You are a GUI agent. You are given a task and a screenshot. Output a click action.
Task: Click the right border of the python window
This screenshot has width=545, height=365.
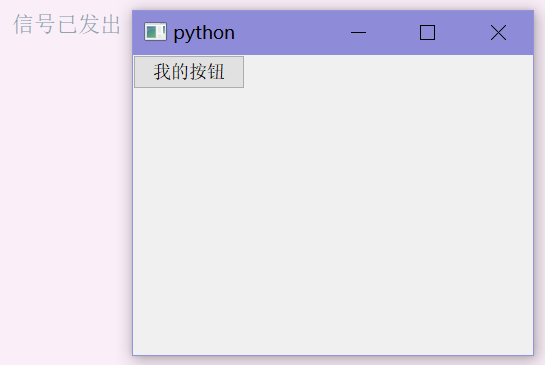(533, 205)
